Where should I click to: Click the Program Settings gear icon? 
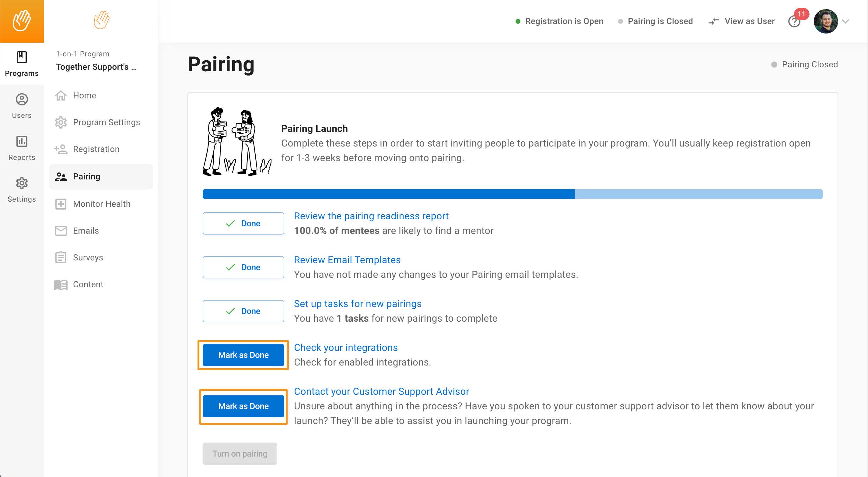pyautogui.click(x=61, y=122)
